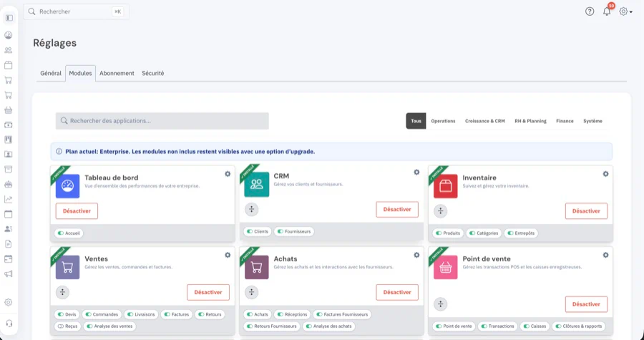Click Désactiver on Point de vente card

coord(586,304)
